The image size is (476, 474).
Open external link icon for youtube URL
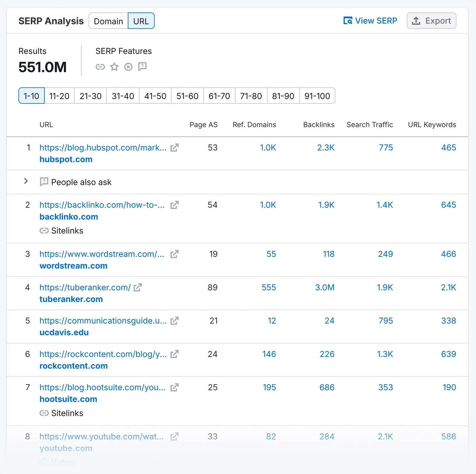coord(175,437)
